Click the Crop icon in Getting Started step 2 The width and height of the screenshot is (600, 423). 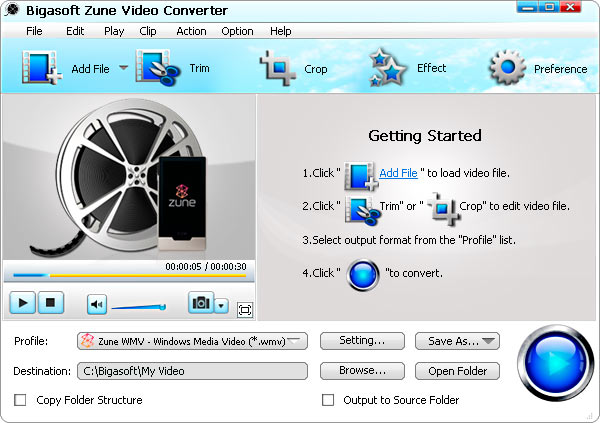tap(444, 209)
